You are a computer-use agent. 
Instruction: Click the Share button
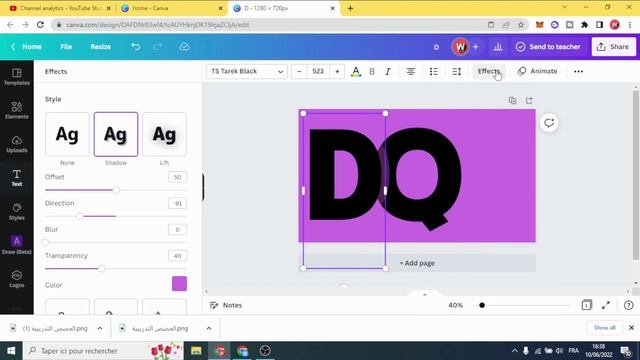coord(613,47)
